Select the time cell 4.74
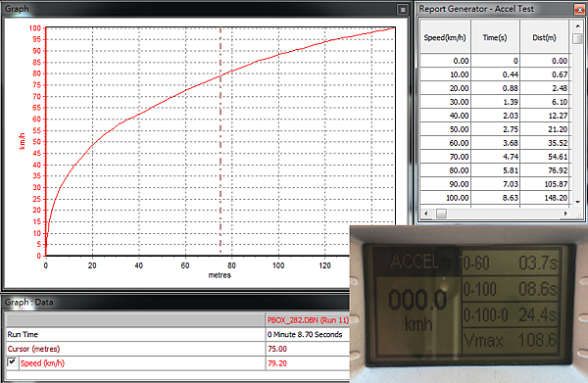 [x=495, y=157]
